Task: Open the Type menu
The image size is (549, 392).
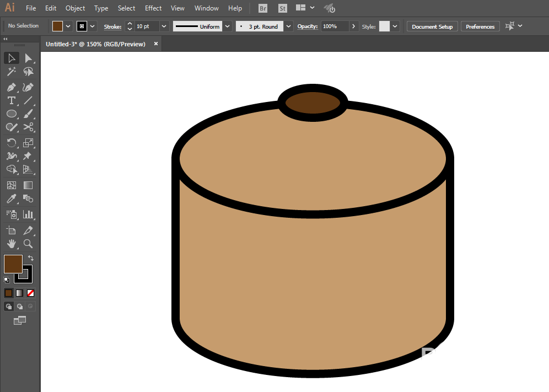Action: pos(101,8)
